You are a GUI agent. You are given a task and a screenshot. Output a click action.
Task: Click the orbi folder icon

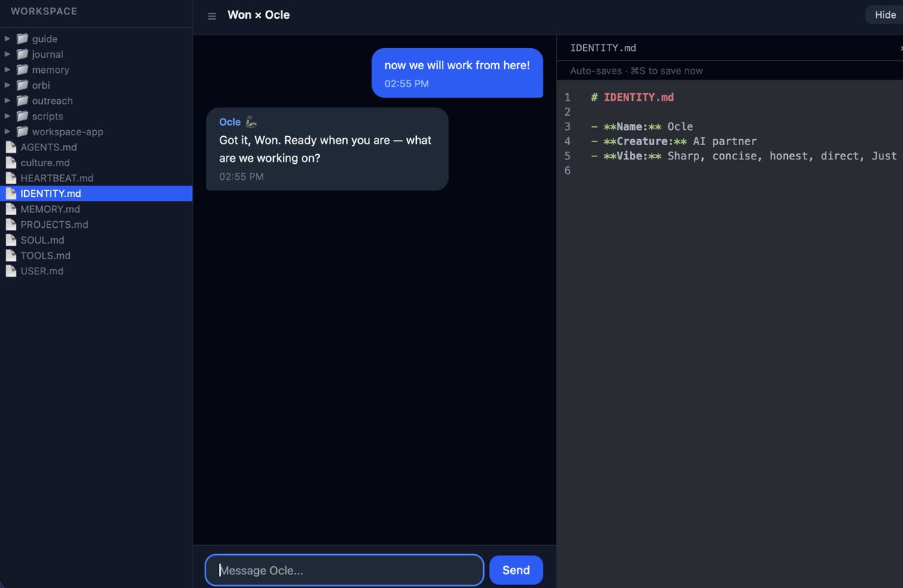point(22,85)
